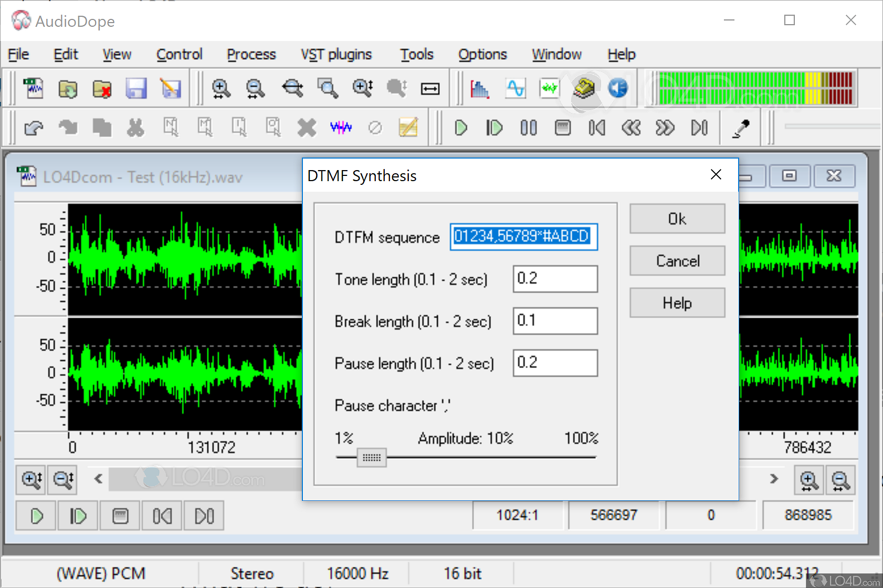Play the loaded audio file

pyautogui.click(x=460, y=127)
